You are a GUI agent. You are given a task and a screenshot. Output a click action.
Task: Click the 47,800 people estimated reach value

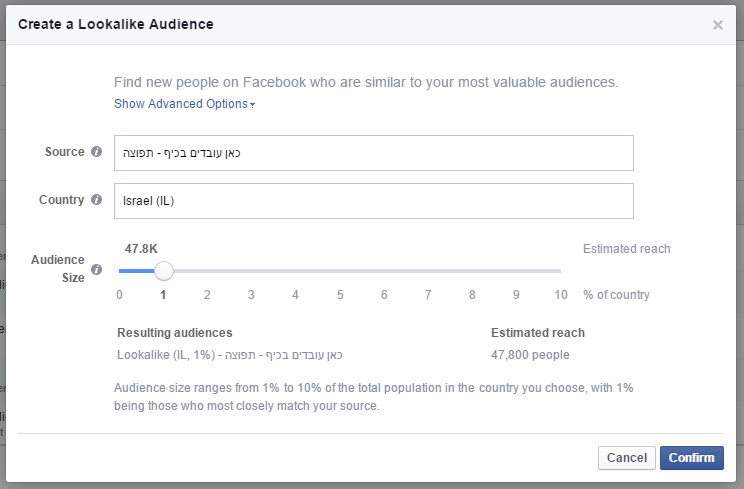[x=530, y=355]
